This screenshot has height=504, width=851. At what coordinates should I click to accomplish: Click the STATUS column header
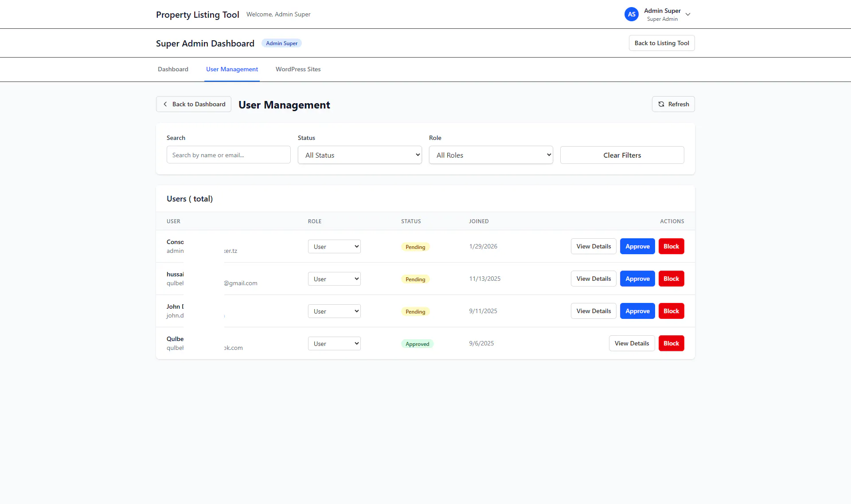click(x=411, y=221)
